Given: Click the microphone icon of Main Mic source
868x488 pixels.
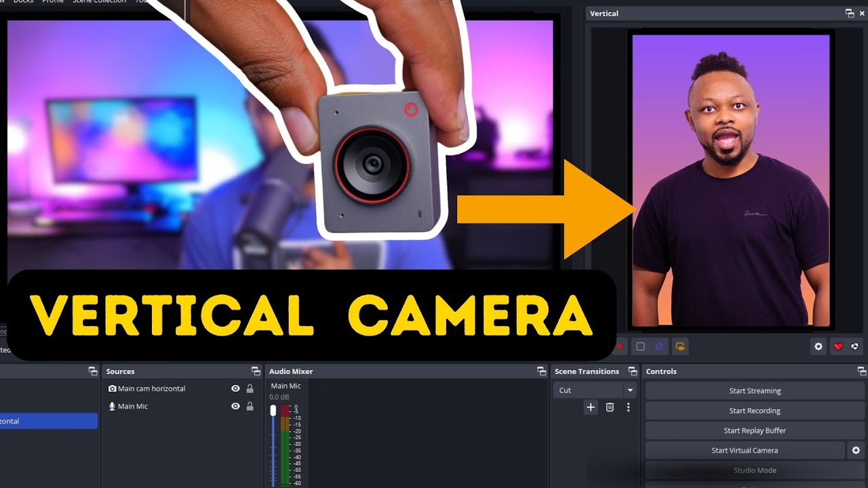Looking at the screenshot, I should 113,406.
